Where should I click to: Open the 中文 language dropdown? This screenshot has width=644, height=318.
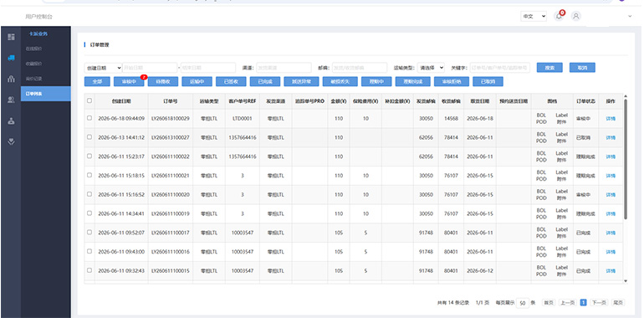pos(534,17)
